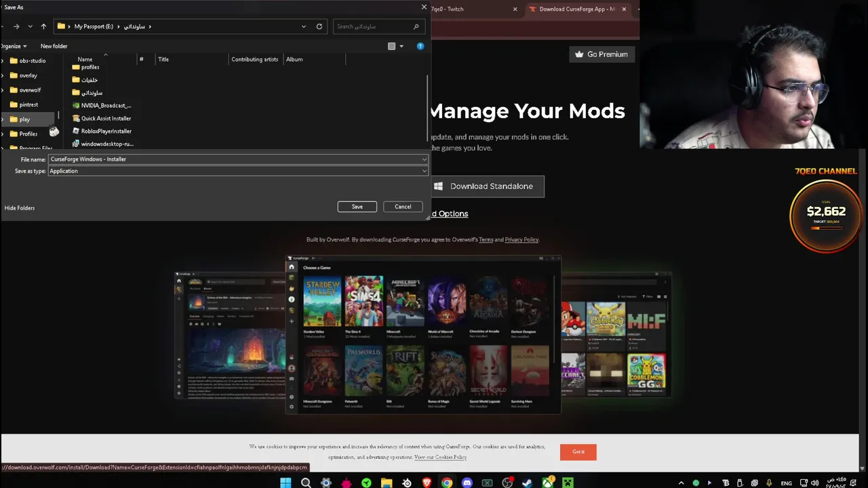Image resolution: width=868 pixels, height=488 pixels.
Task: Switch to the Download CurseForge App tab
Action: pos(576,9)
